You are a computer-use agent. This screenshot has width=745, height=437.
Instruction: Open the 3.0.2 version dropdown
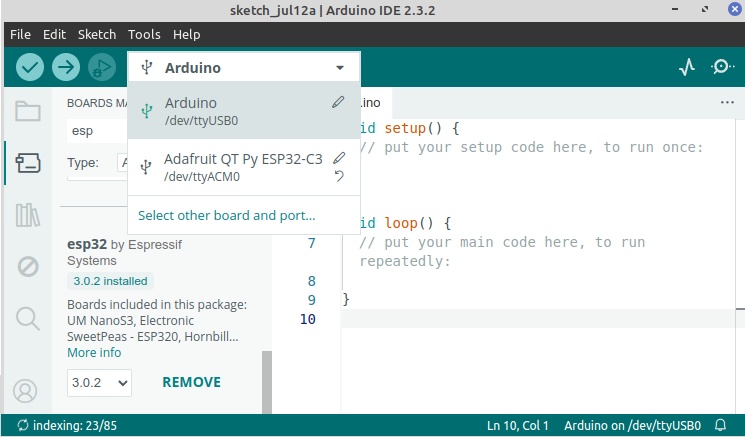(x=99, y=382)
